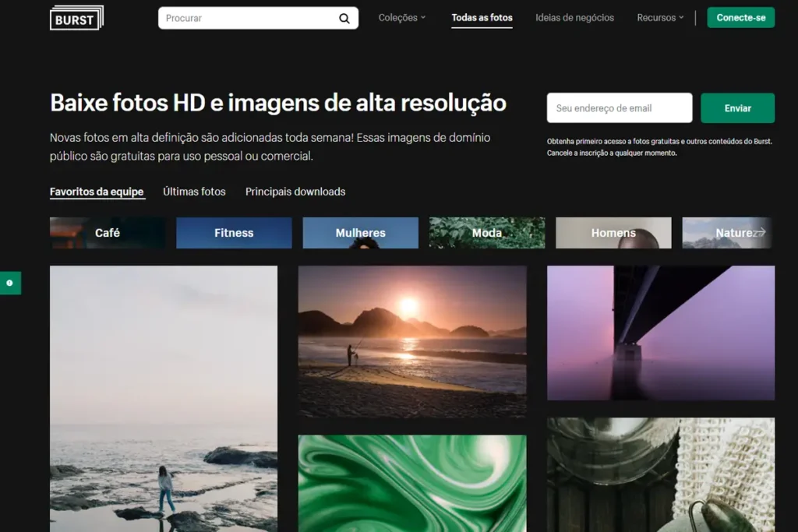The height and width of the screenshot is (532, 798).
Task: Click the Burst logo
Action: 76,19
